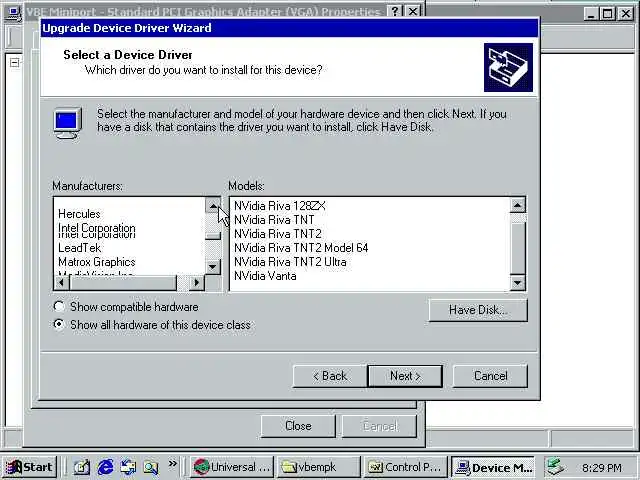
Task: Click Models list scroll down arrow
Action: (518, 282)
